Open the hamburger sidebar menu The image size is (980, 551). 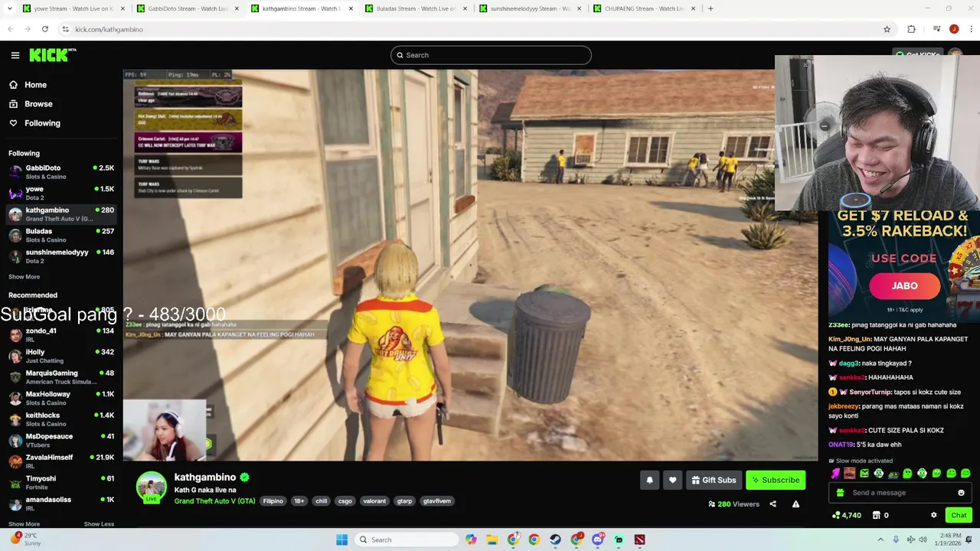[x=15, y=55]
